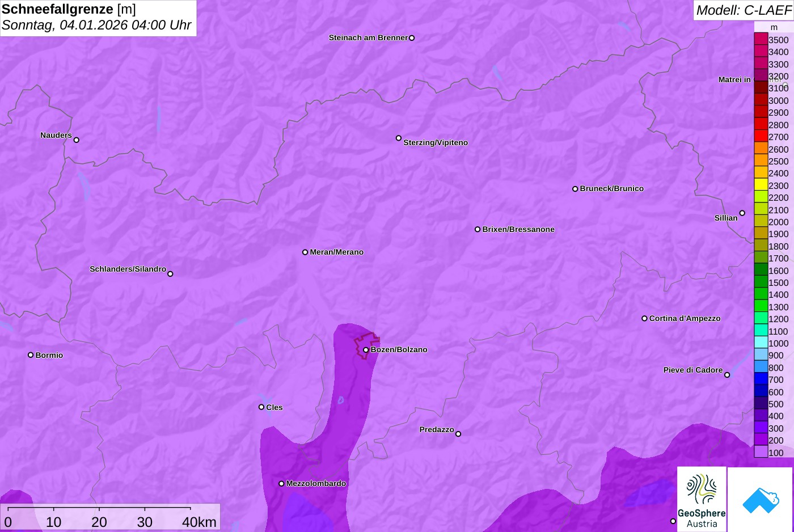Click the '2500' legend value label
The width and height of the screenshot is (794, 532).
[778, 161]
